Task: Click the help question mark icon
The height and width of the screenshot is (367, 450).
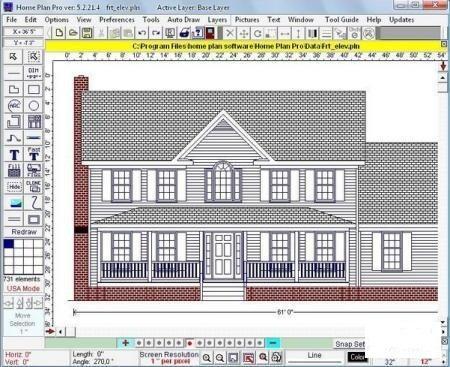Action: [198, 33]
